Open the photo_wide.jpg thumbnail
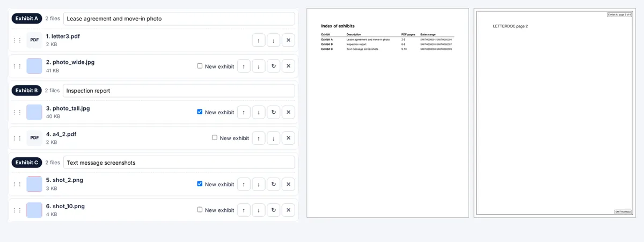Screen dimensions: 644x242 pos(34,67)
